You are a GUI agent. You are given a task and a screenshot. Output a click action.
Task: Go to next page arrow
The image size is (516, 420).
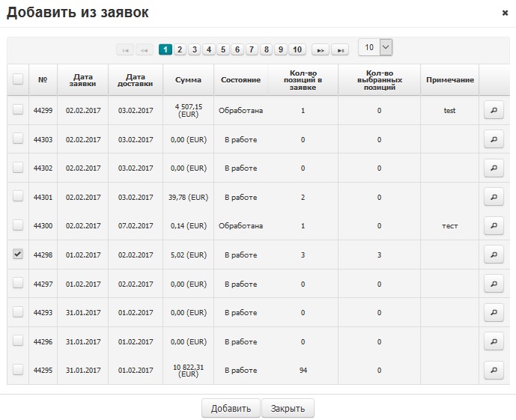[x=321, y=49]
